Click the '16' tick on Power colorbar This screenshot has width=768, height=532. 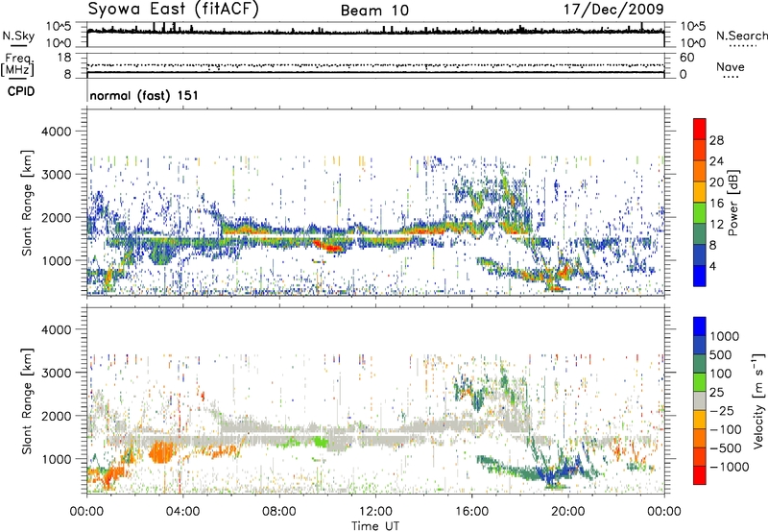click(x=716, y=204)
